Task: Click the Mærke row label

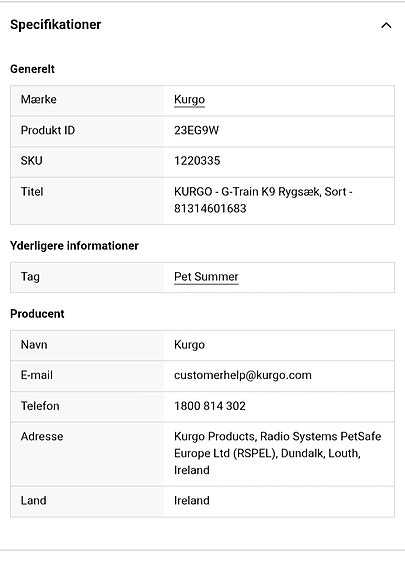Action: tap(39, 99)
